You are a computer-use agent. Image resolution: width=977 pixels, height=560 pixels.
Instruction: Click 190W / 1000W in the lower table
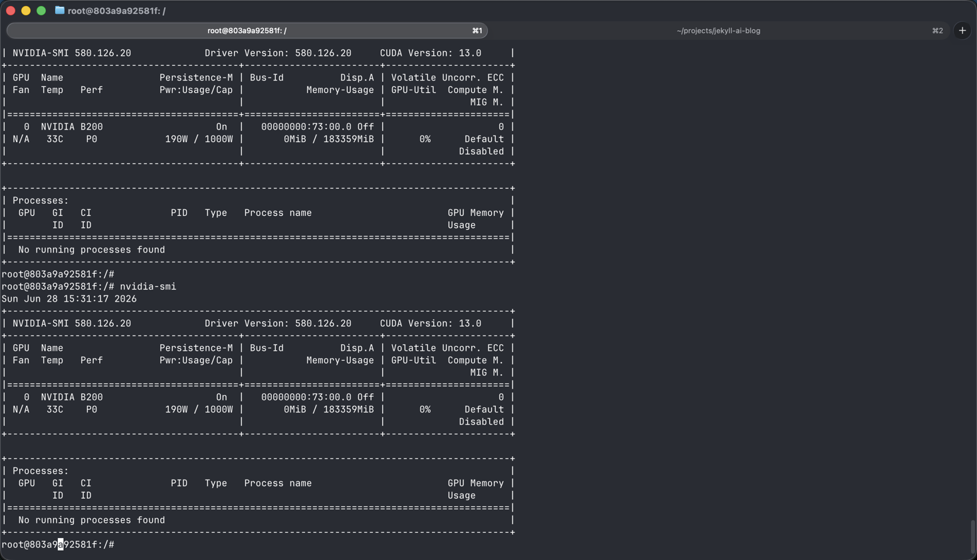tap(199, 410)
